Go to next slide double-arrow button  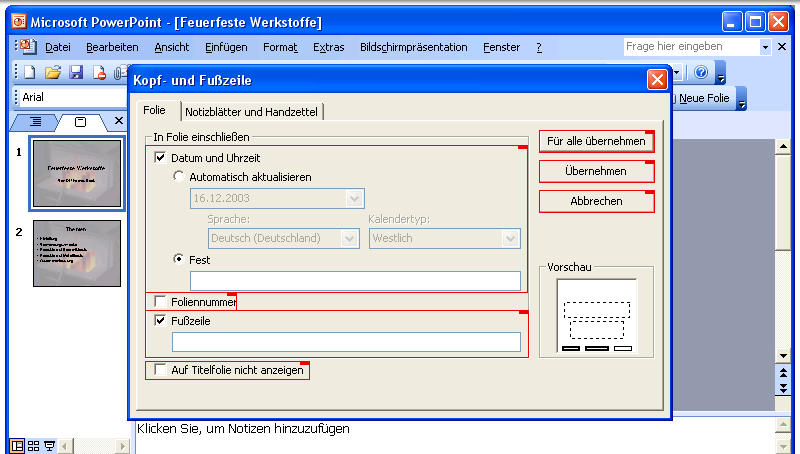783,389
